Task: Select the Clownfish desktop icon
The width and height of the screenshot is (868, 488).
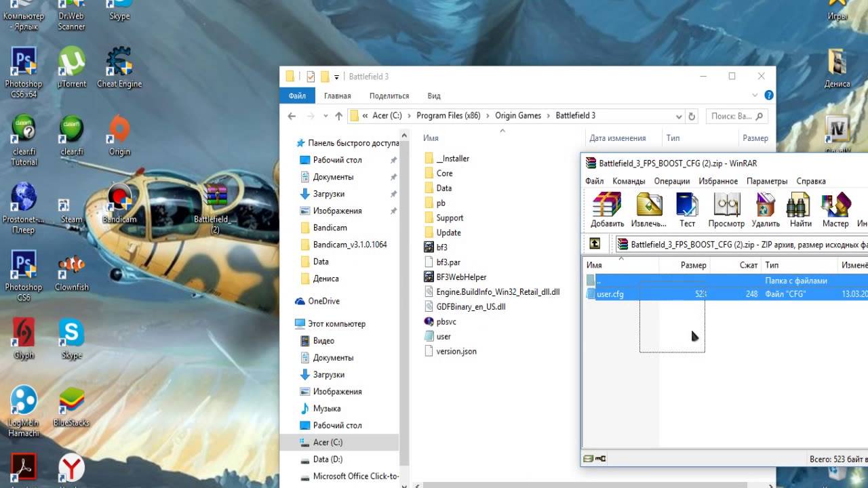Action: click(x=71, y=271)
